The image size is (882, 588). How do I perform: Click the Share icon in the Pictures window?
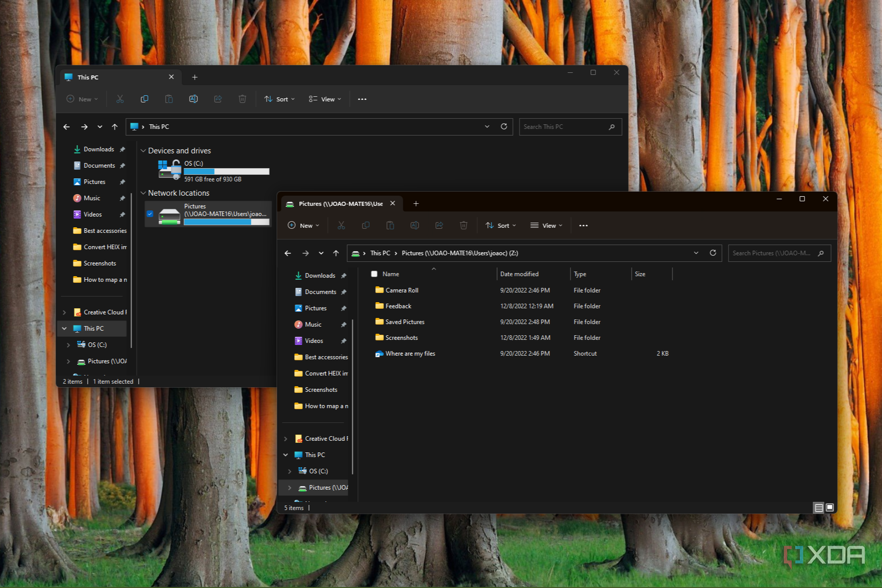[x=439, y=225]
